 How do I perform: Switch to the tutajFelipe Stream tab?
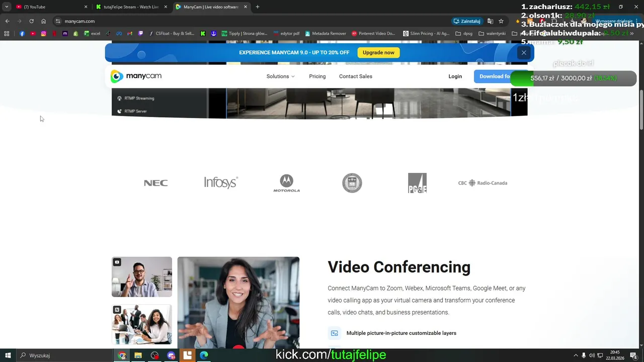131,7
